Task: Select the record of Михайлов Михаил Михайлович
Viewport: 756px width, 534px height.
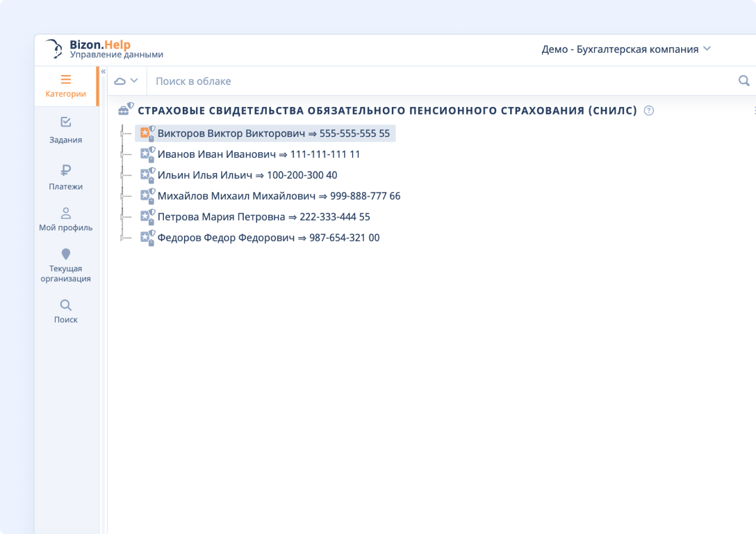Action: coord(278,195)
